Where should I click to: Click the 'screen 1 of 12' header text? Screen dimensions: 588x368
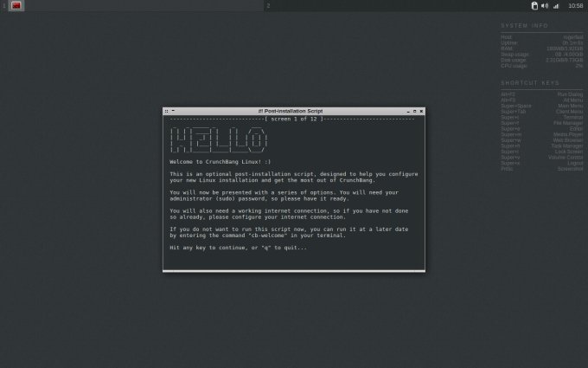[x=294, y=119]
